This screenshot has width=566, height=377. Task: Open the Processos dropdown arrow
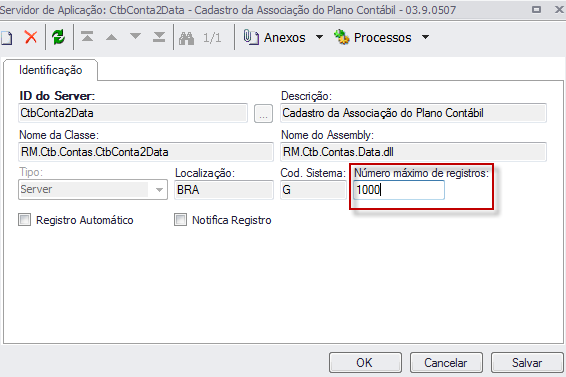(x=426, y=37)
